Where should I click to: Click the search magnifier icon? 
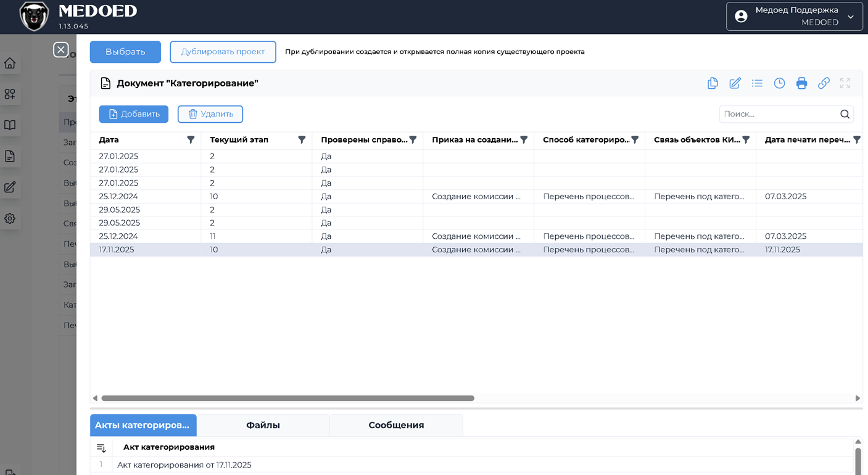[845, 114]
